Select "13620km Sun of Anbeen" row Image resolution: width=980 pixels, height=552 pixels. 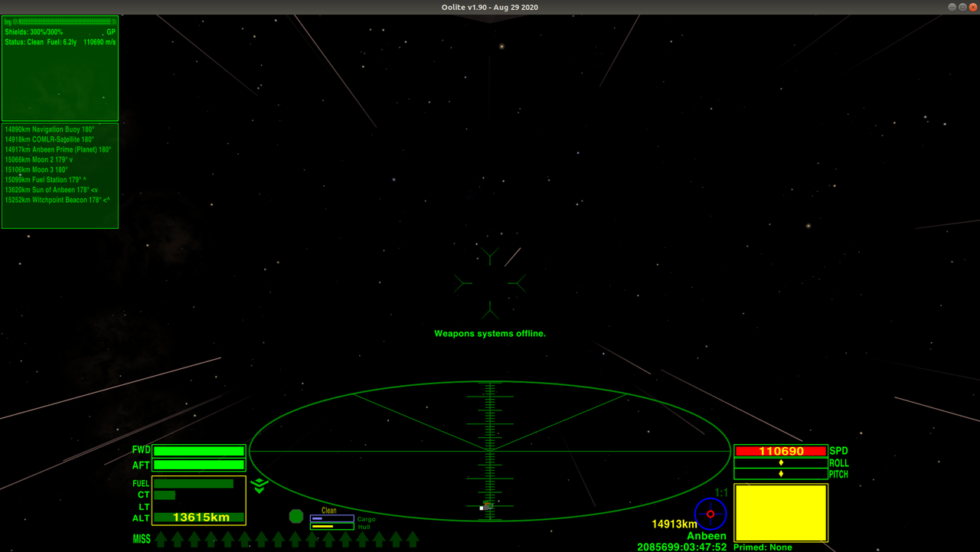coord(51,190)
